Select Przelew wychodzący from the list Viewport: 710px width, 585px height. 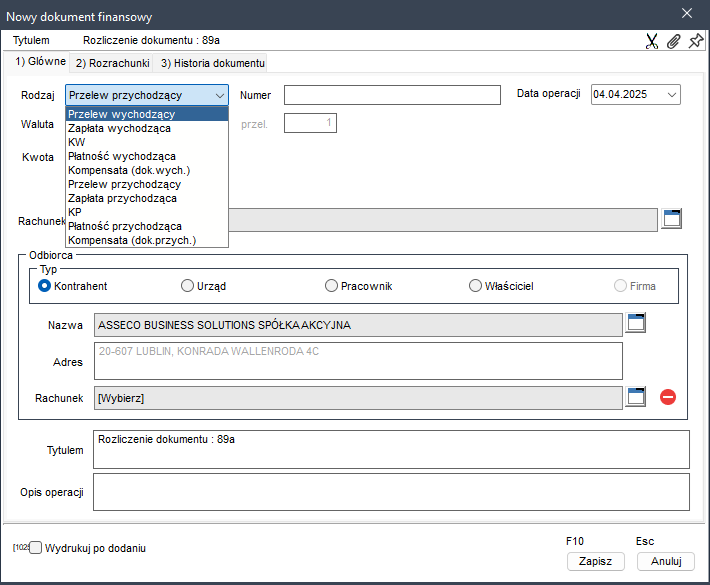[147, 114]
